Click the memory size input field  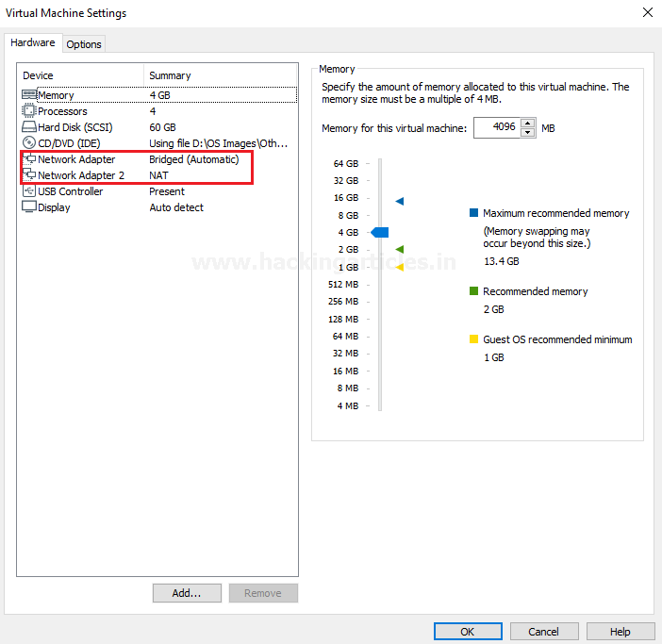(x=496, y=128)
